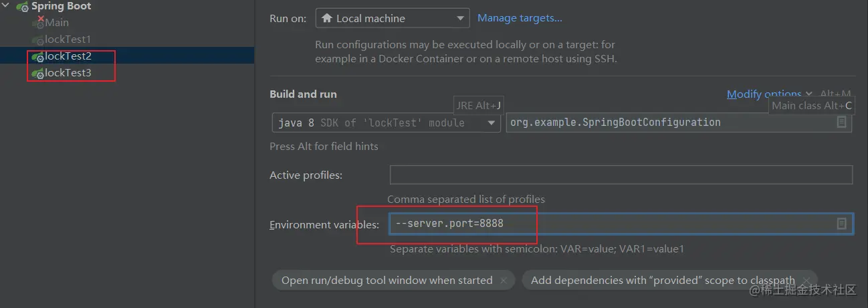This screenshot has width=868, height=308.
Task: Click the home icon in Run on selector
Action: pos(327,19)
